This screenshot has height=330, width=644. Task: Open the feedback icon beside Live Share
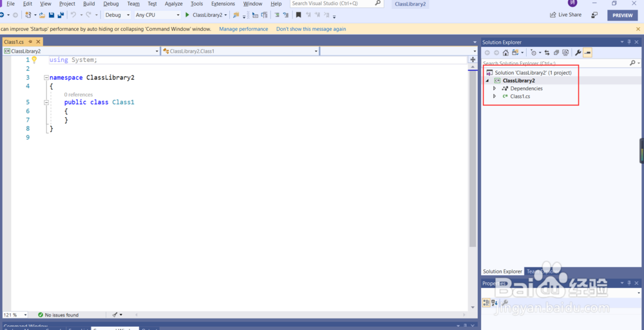[x=594, y=15]
